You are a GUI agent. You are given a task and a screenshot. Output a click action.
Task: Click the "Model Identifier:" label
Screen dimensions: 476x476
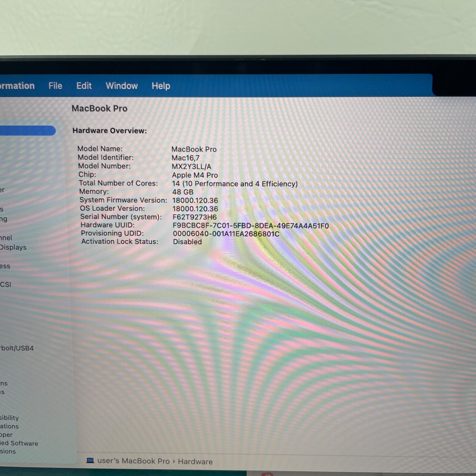106,157
